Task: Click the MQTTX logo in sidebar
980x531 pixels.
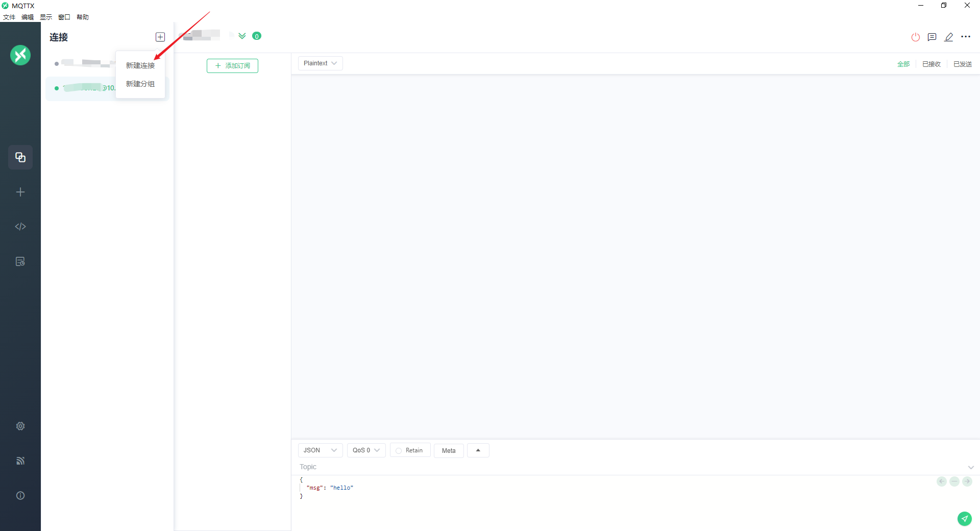Action: (20, 55)
